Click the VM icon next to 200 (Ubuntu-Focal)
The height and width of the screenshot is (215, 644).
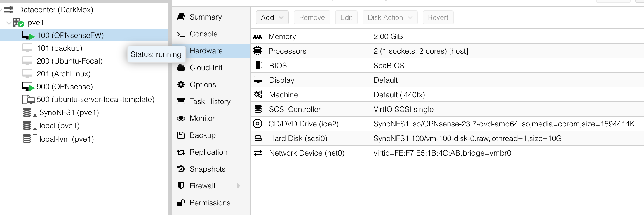(x=27, y=61)
